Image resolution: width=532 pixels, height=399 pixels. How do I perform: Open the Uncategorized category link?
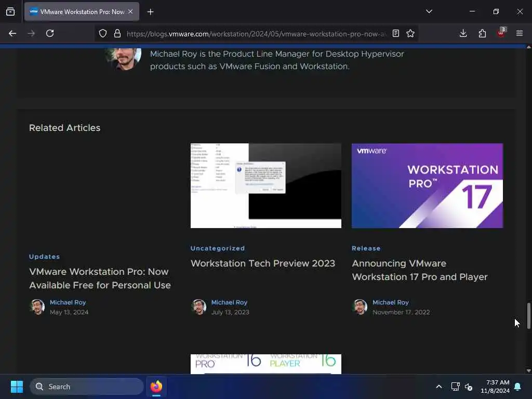218,248
